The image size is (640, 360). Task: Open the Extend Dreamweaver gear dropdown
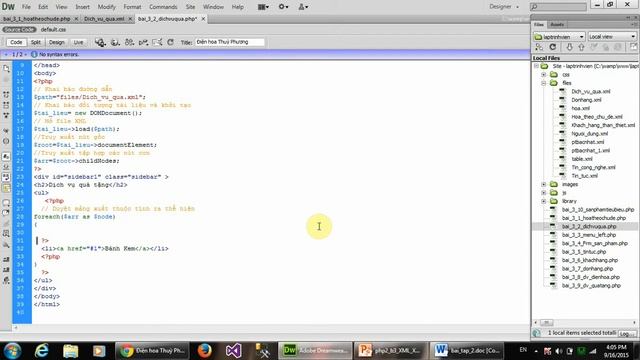pyautogui.click(x=283, y=7)
